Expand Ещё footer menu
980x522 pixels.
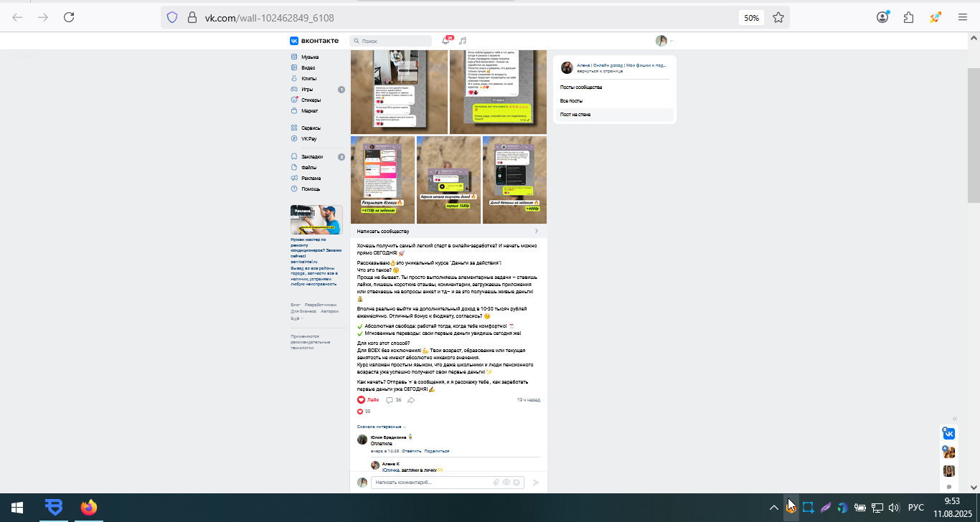(296, 318)
